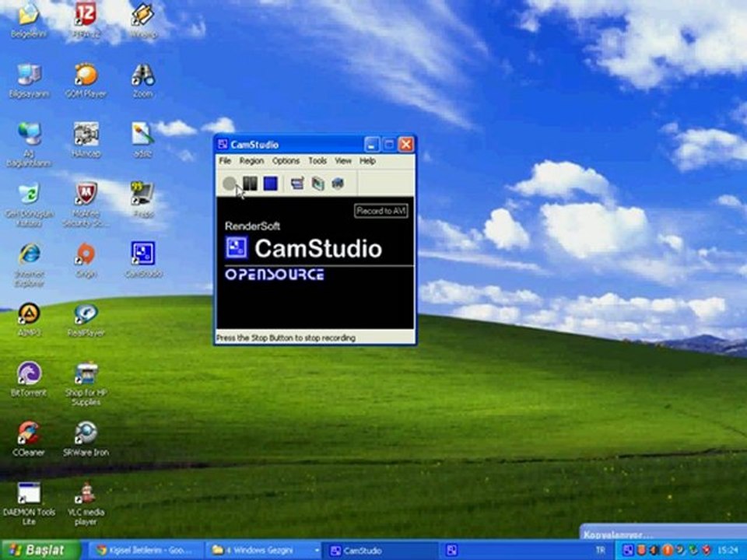Switch to the Kişisel Bilgilerim browser taskbar button
Screen dimensions: 747x560
pos(147,550)
